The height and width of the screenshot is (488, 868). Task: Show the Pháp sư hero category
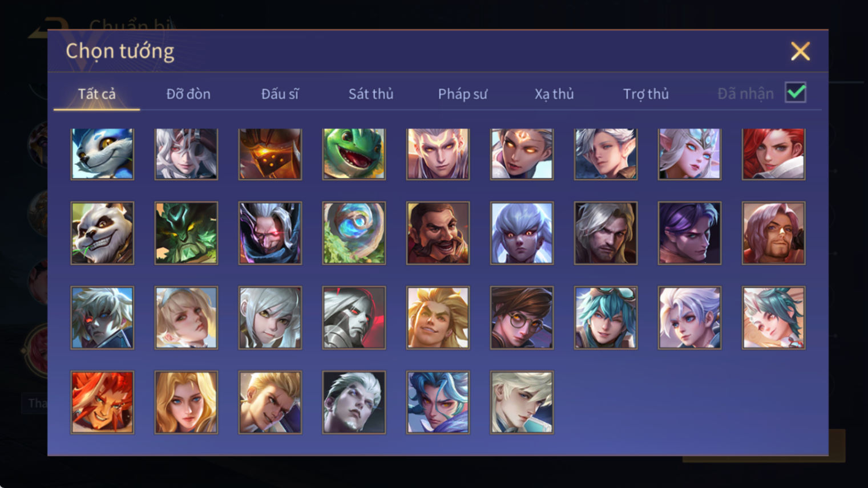click(x=463, y=93)
